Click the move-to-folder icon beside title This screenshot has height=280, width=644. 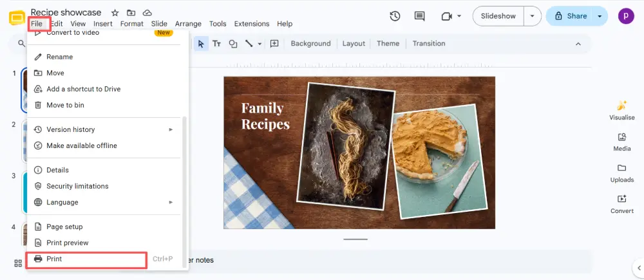[x=131, y=13]
